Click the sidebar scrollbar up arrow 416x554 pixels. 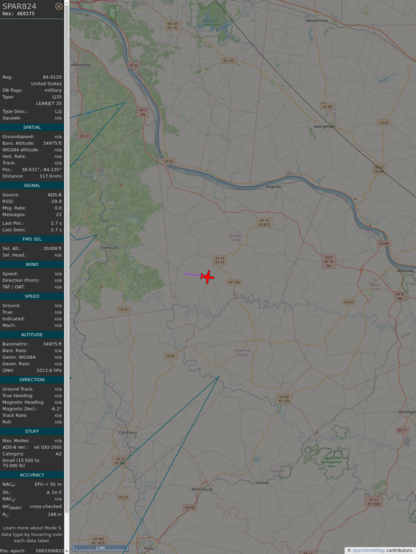click(x=67, y=2)
